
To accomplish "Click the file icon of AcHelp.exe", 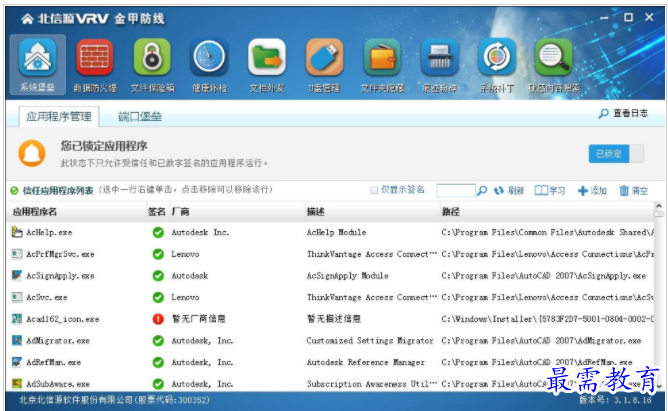I will 17,232.
